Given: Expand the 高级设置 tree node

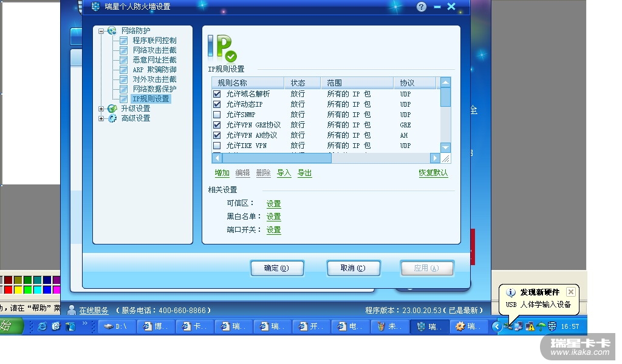Looking at the screenshot, I should click(101, 118).
